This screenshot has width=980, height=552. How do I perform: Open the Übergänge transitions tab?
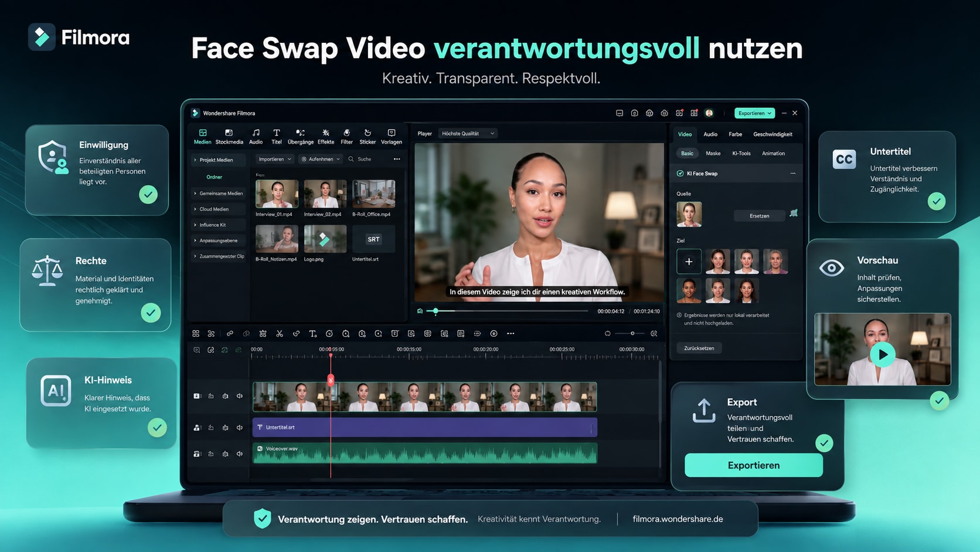300,137
